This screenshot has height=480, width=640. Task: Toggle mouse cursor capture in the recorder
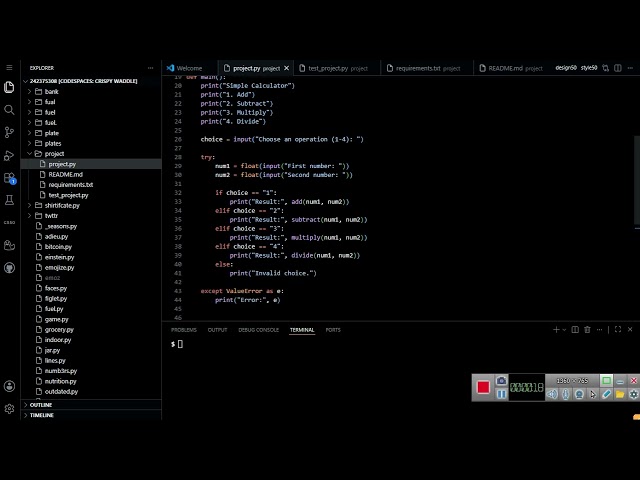[x=593, y=394]
